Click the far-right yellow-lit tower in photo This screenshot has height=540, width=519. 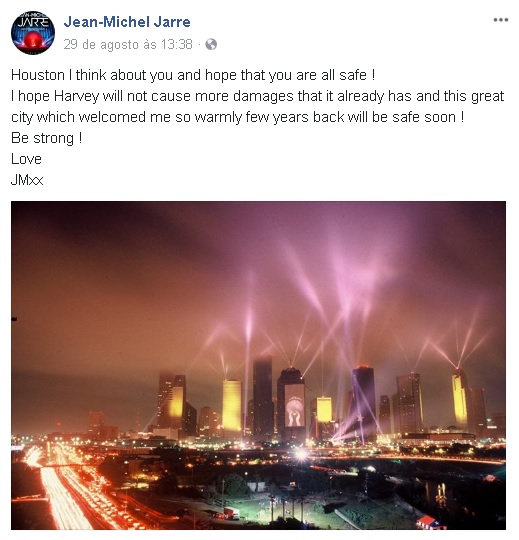[x=460, y=398]
